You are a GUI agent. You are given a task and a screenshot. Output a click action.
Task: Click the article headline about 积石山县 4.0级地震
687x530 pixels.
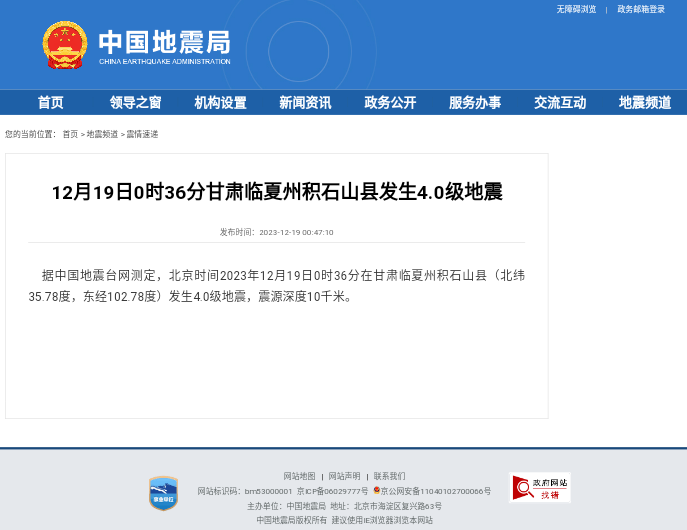(x=277, y=192)
